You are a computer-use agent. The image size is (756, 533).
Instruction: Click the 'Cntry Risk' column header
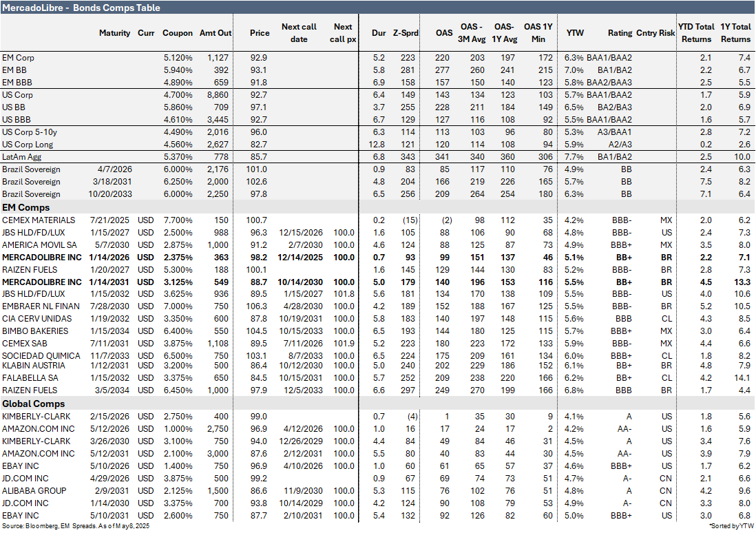tap(655, 33)
